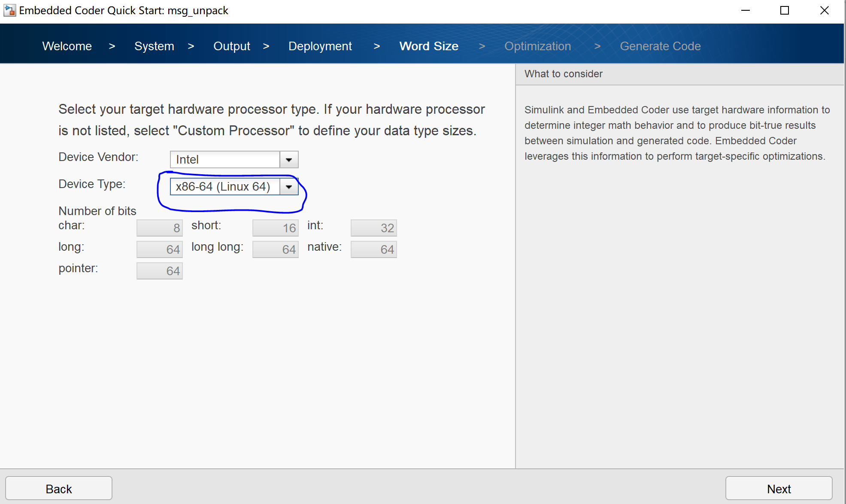Click the Device Type field x86-64 (Linux 64)
The height and width of the screenshot is (504, 846).
[234, 187]
